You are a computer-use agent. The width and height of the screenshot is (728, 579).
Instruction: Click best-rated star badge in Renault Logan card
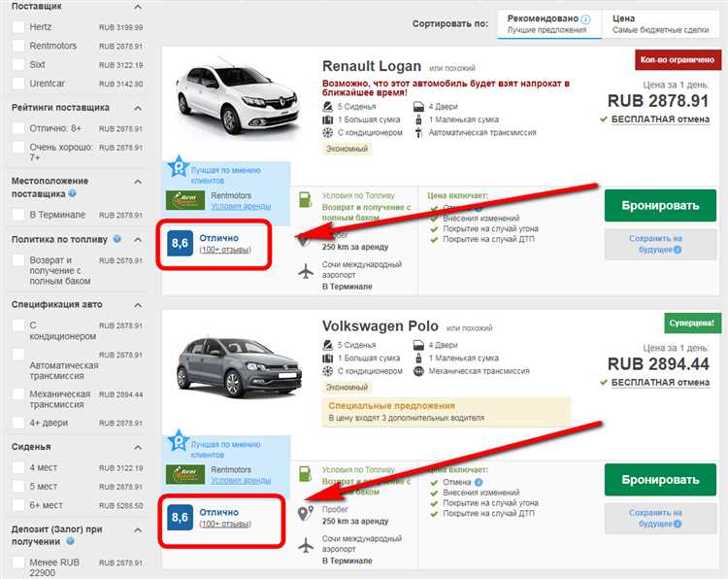point(179,167)
